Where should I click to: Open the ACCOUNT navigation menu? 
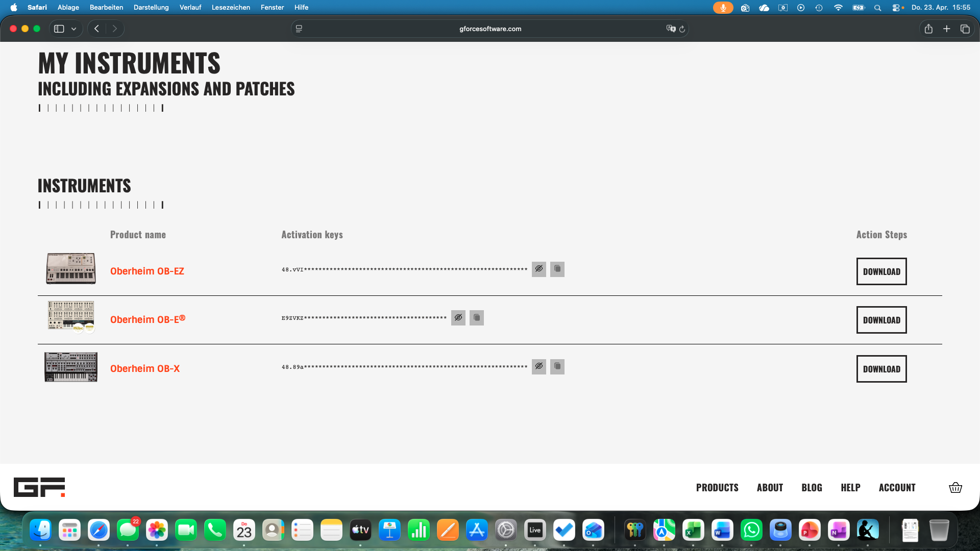point(897,488)
